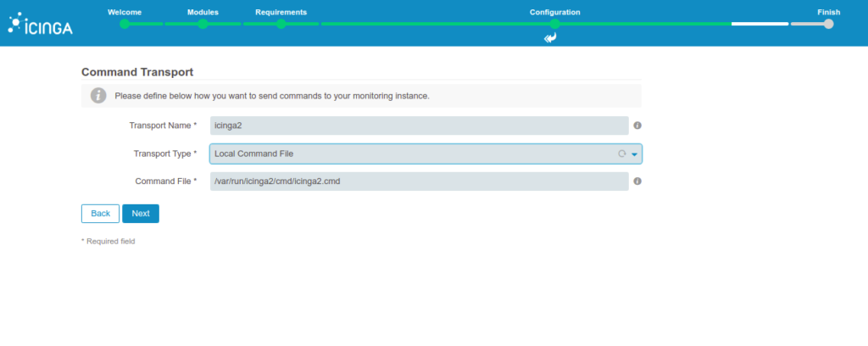Click the Finish step circle
The width and height of the screenshot is (868, 346).
(829, 24)
